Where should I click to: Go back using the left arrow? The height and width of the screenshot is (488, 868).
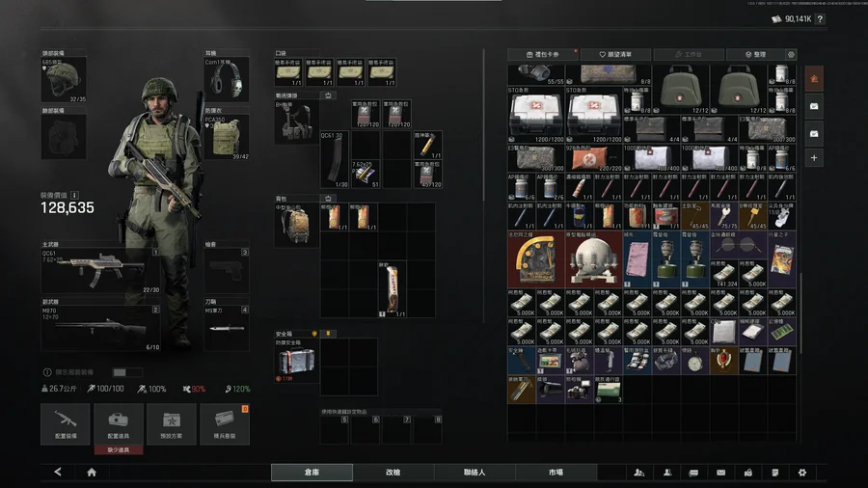[58, 473]
